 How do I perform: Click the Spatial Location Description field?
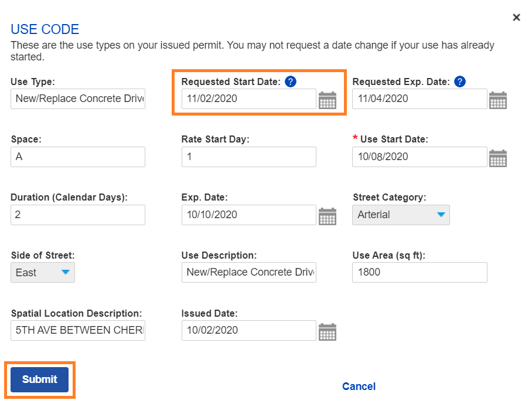tap(77, 330)
